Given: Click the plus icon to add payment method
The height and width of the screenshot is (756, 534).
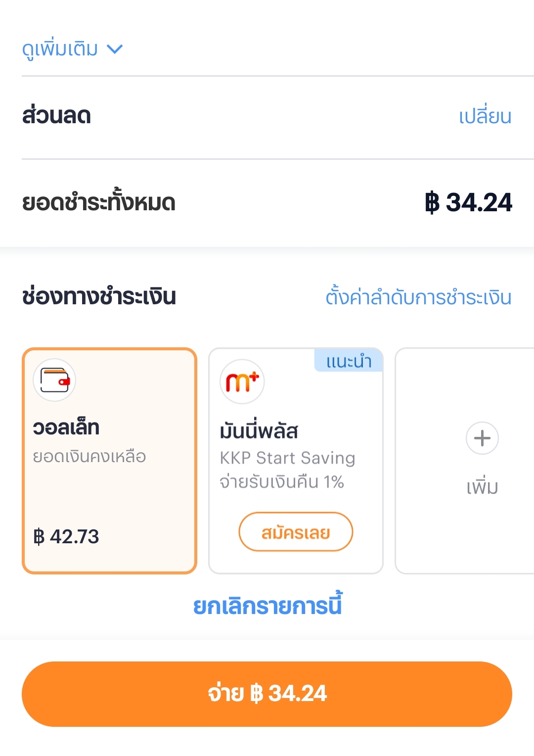Looking at the screenshot, I should tap(482, 438).
